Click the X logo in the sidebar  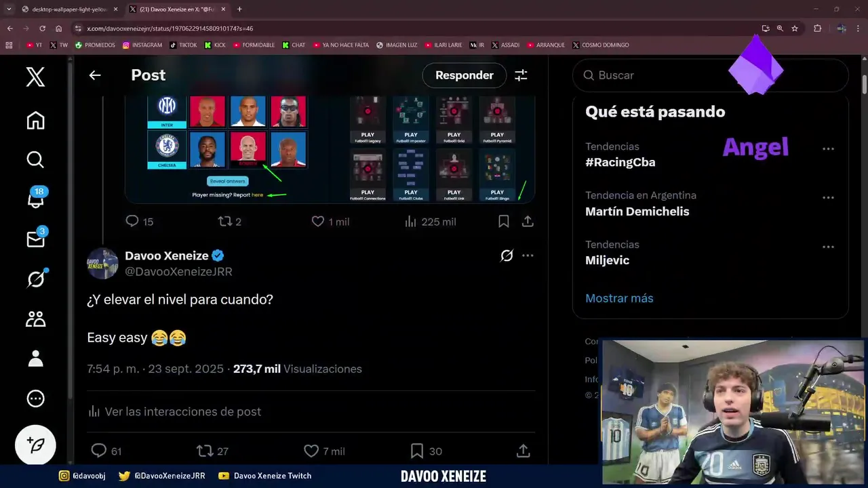pyautogui.click(x=35, y=77)
